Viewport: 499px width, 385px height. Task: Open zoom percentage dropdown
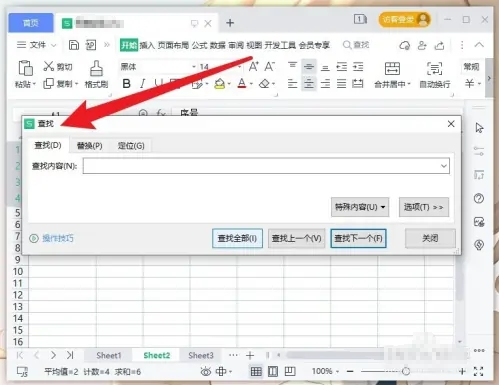[325, 371]
